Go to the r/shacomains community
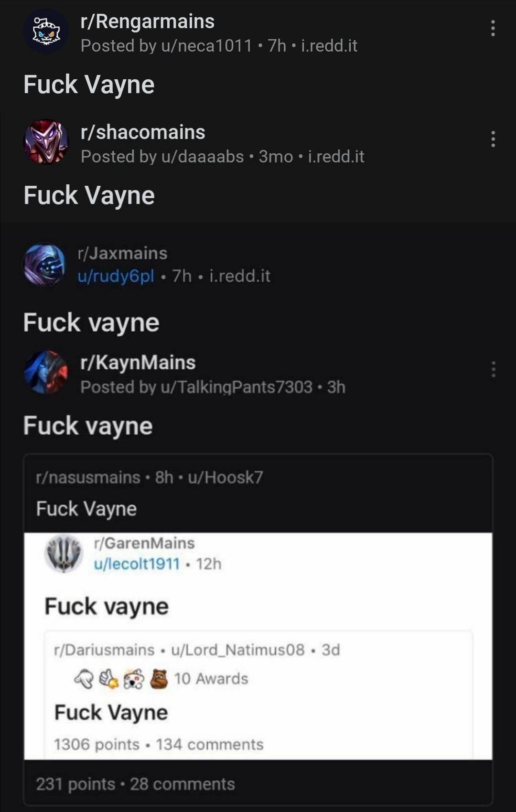Viewport: 516px width, 812px height. (x=143, y=132)
